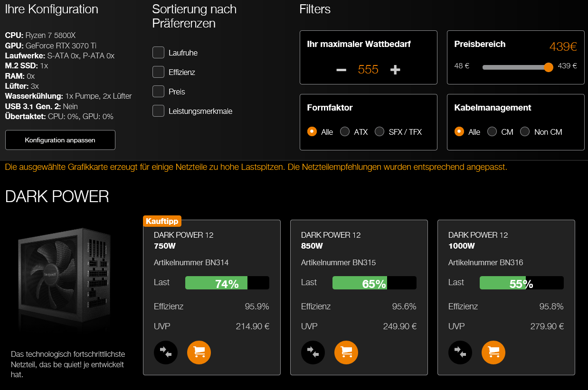This screenshot has width=588, height=390.
Task: Click the 65% load bar of 850W model
Action: click(374, 283)
